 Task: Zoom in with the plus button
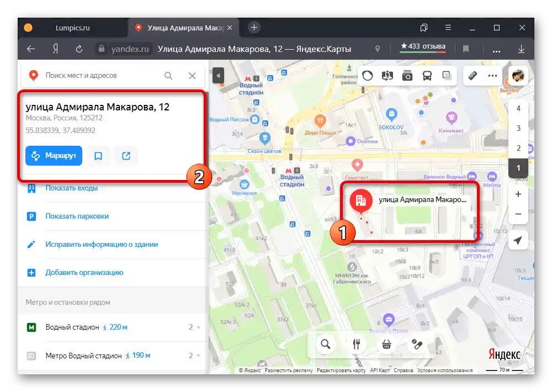click(x=518, y=194)
